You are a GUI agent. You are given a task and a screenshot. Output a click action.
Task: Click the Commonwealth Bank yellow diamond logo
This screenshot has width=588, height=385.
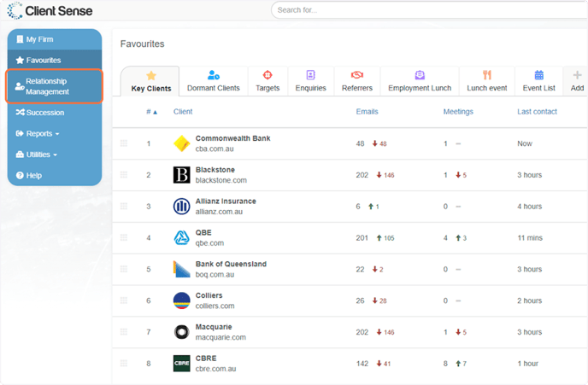pyautogui.click(x=181, y=143)
